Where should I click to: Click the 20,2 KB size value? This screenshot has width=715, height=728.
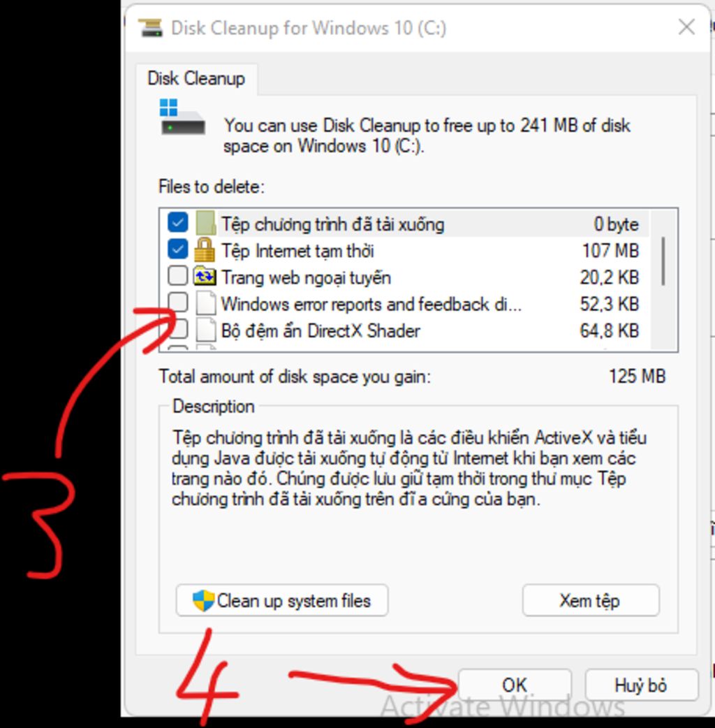click(610, 277)
